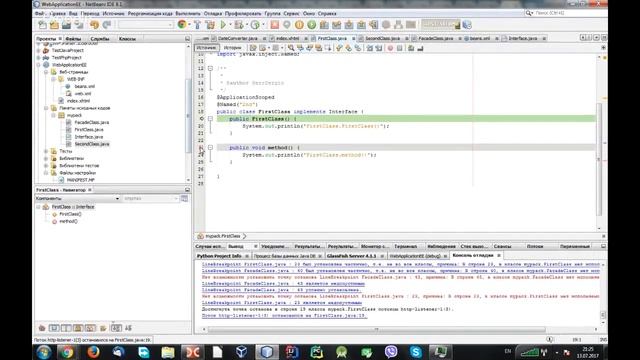Open the Сервис menu
This screenshot has width=640, height=360.
click(291, 13)
